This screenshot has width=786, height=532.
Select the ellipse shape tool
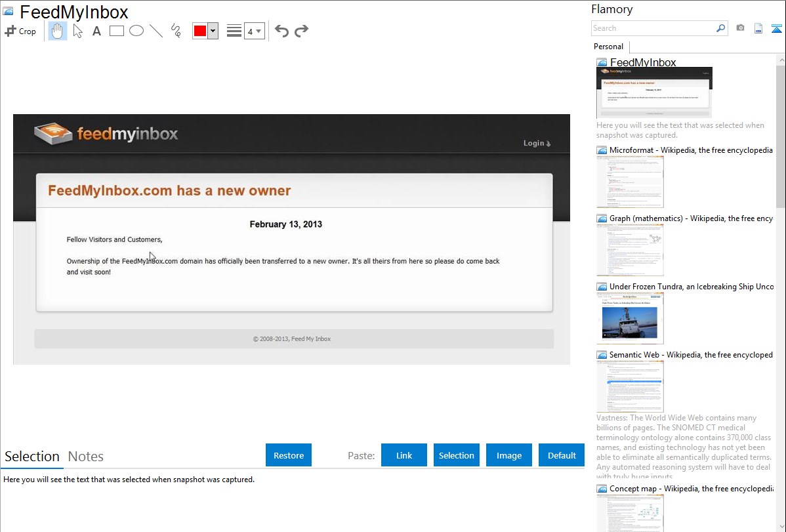point(136,31)
